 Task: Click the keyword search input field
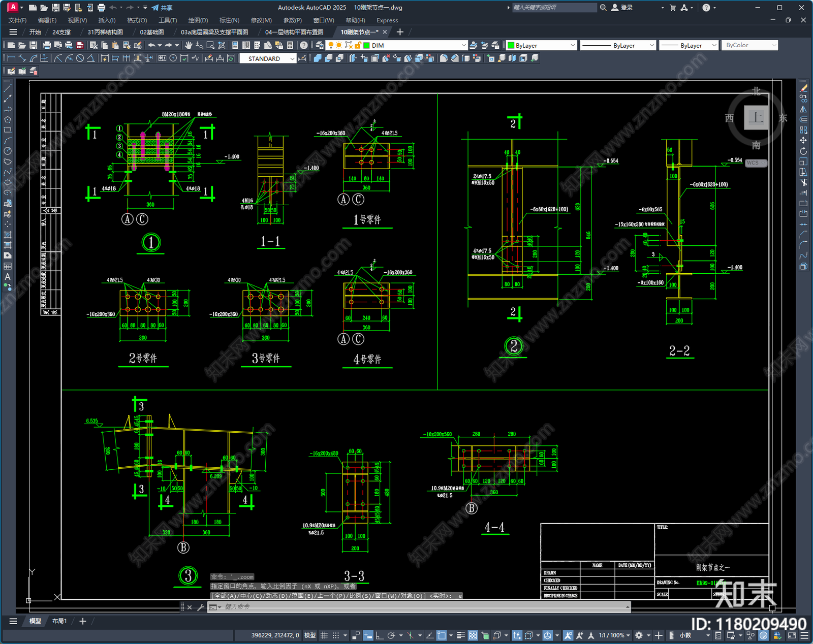point(554,8)
